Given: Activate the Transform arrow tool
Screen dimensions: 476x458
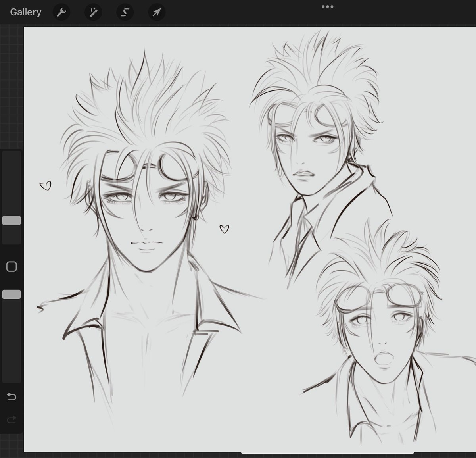Looking at the screenshot, I should [157, 12].
